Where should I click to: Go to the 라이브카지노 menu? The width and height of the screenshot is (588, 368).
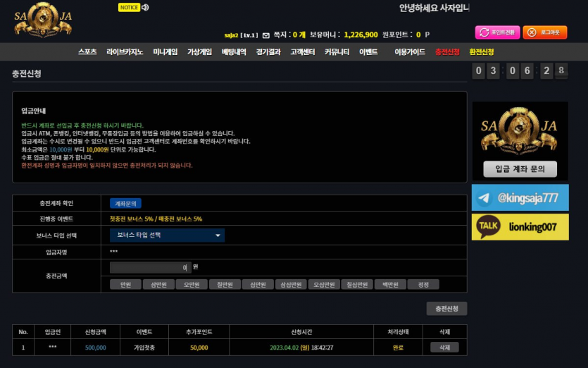point(125,52)
